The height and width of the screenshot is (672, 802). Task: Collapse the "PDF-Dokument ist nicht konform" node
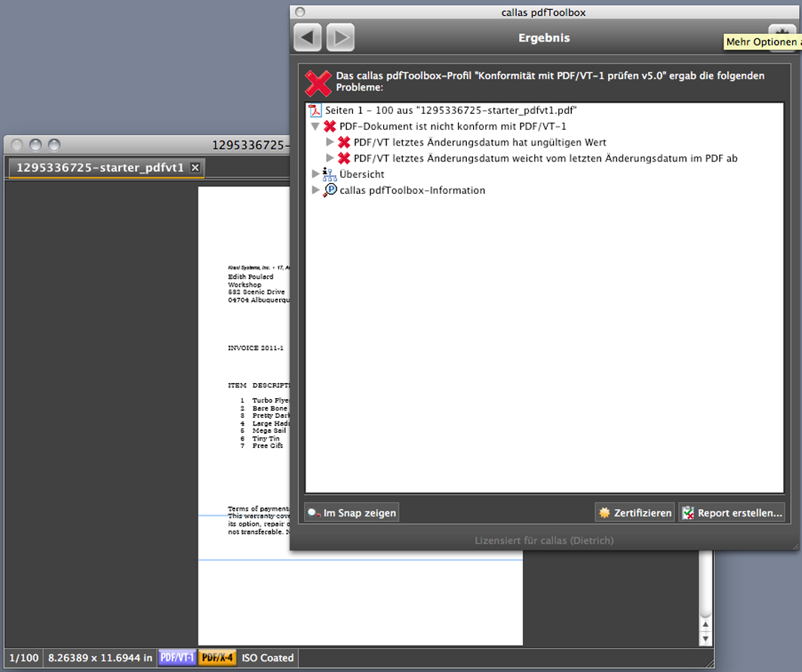coord(315,127)
